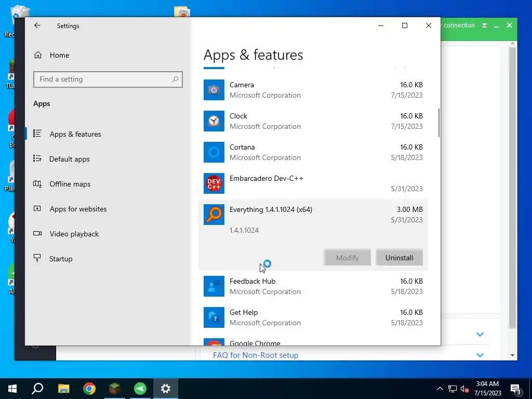532x399 pixels.
Task: Open the Video playback page
Action: [74, 234]
